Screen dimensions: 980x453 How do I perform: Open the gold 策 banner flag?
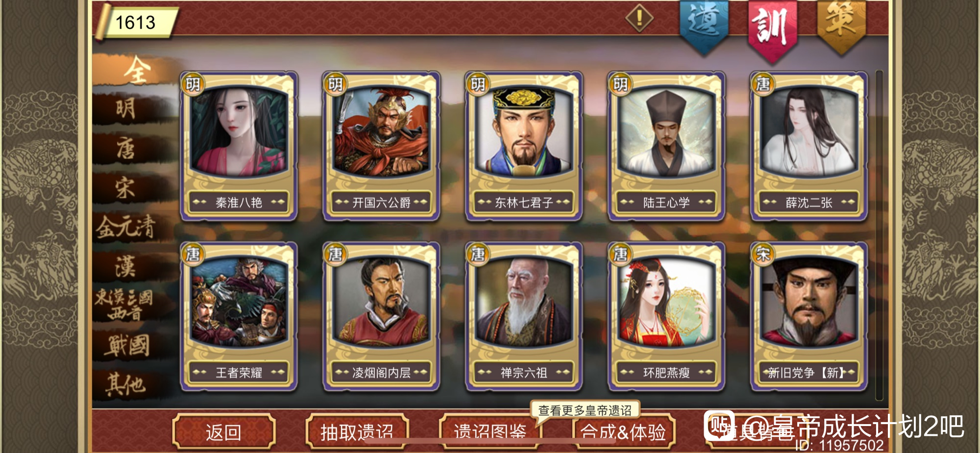(841, 25)
